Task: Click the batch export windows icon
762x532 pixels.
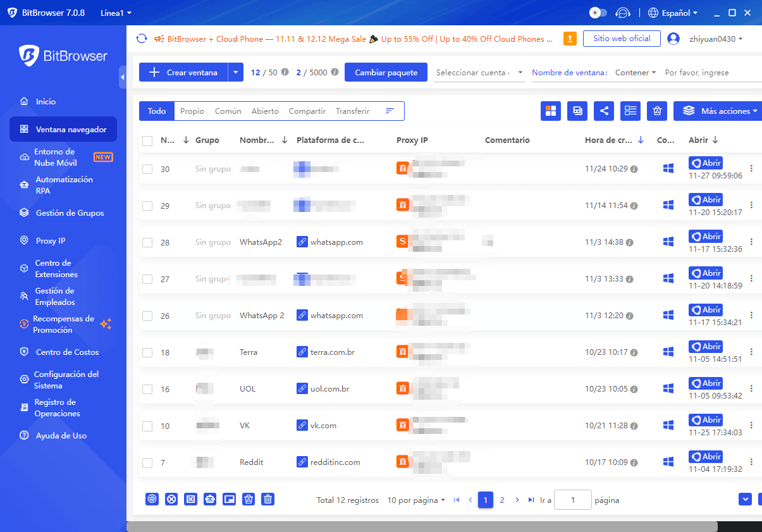Action: pyautogui.click(x=577, y=111)
